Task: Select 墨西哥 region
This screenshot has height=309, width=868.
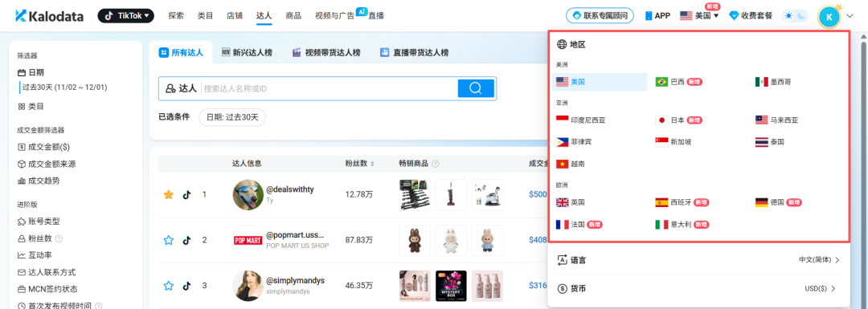Action: 773,82
